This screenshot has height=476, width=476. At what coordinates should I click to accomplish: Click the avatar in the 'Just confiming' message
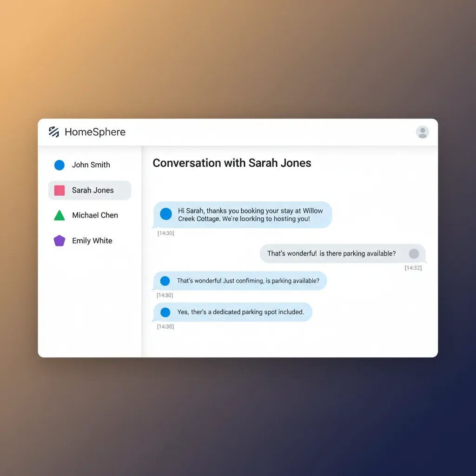click(x=165, y=281)
